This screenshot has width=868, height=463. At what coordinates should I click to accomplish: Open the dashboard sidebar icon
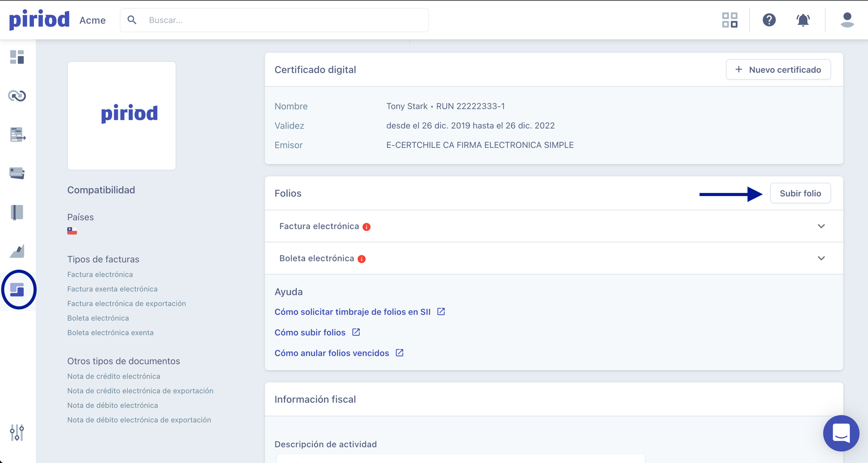pos(17,57)
